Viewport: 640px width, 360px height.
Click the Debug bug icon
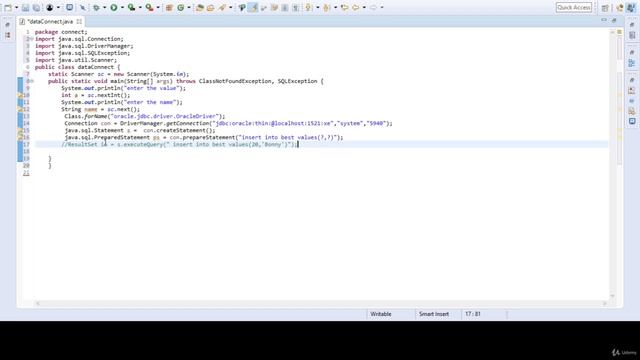point(96,7)
